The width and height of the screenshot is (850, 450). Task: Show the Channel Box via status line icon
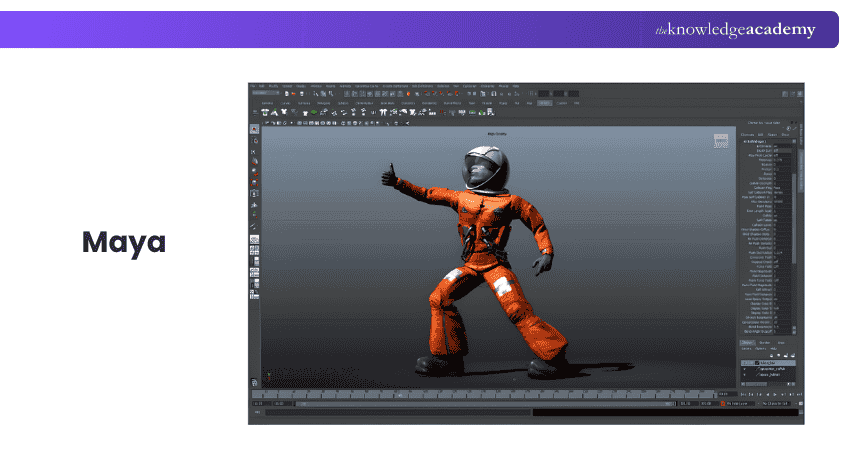point(800,94)
